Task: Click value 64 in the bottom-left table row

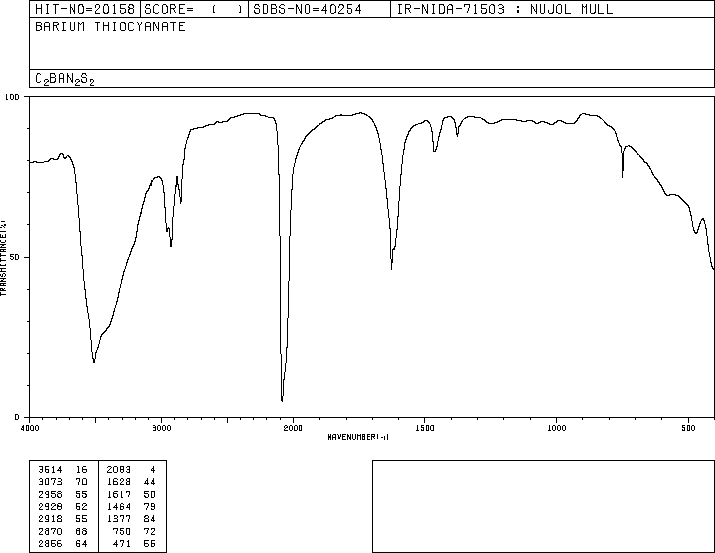Action: pos(81,544)
